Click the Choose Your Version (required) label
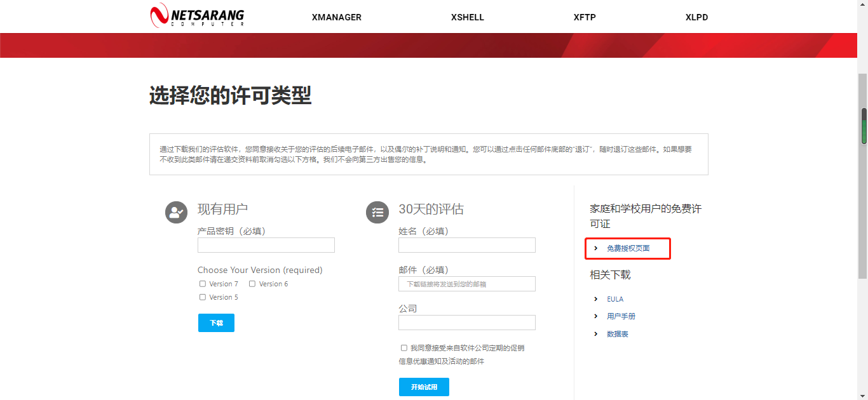The width and height of the screenshot is (868, 400). [x=260, y=270]
